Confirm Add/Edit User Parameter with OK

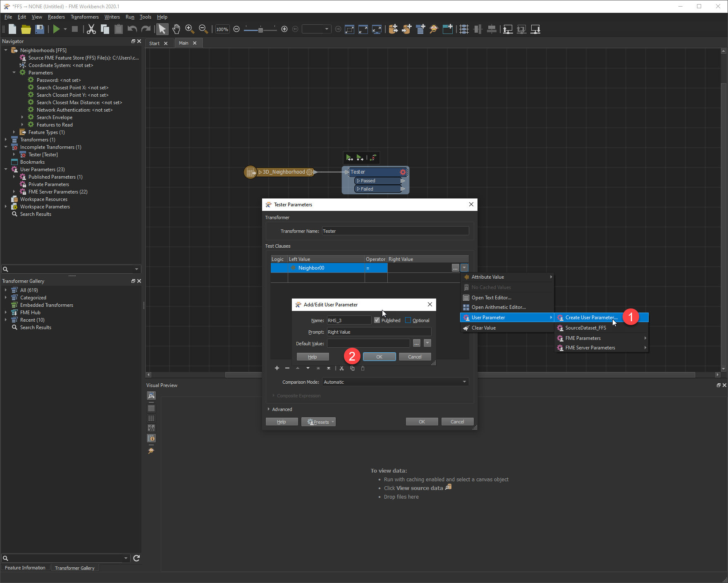[x=379, y=357]
